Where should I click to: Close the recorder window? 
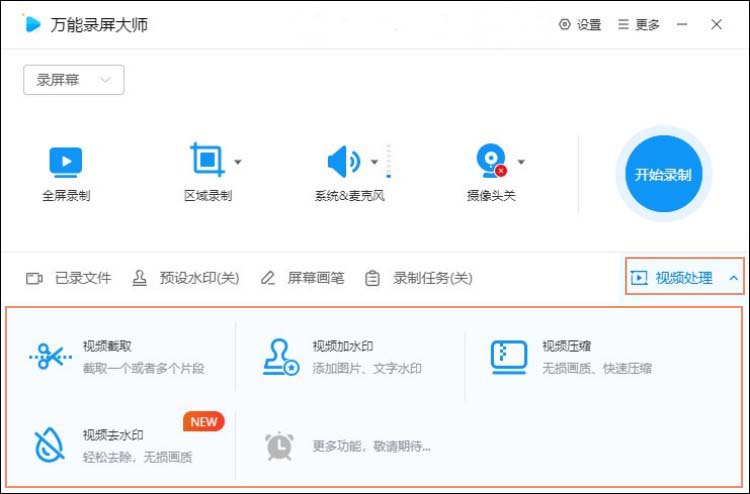click(716, 24)
